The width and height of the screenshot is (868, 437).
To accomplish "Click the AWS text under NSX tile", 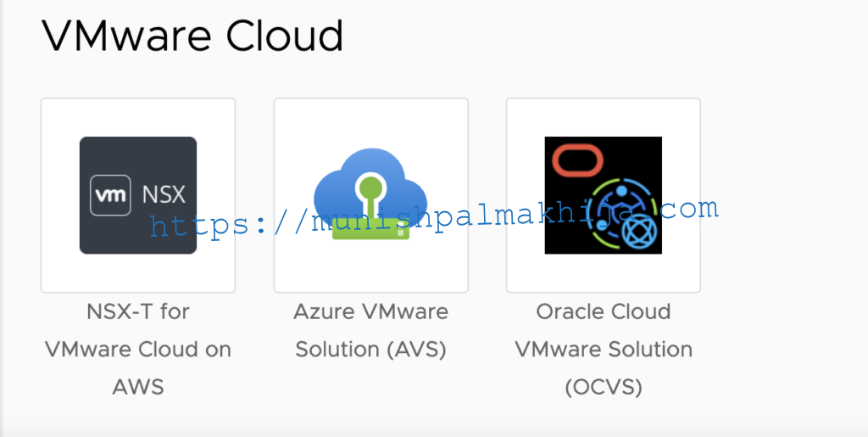I will pos(138,387).
